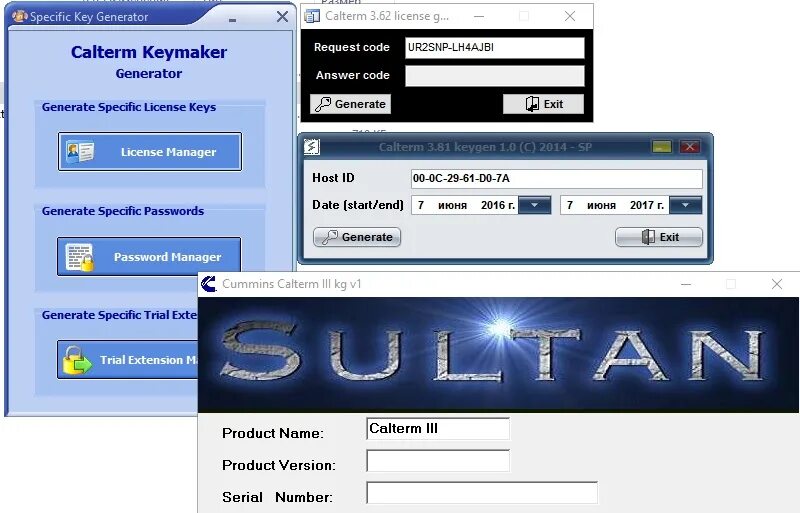The width and height of the screenshot is (800, 513).
Task: Open Password Manager in Calterm Keymaker
Action: 149,256
